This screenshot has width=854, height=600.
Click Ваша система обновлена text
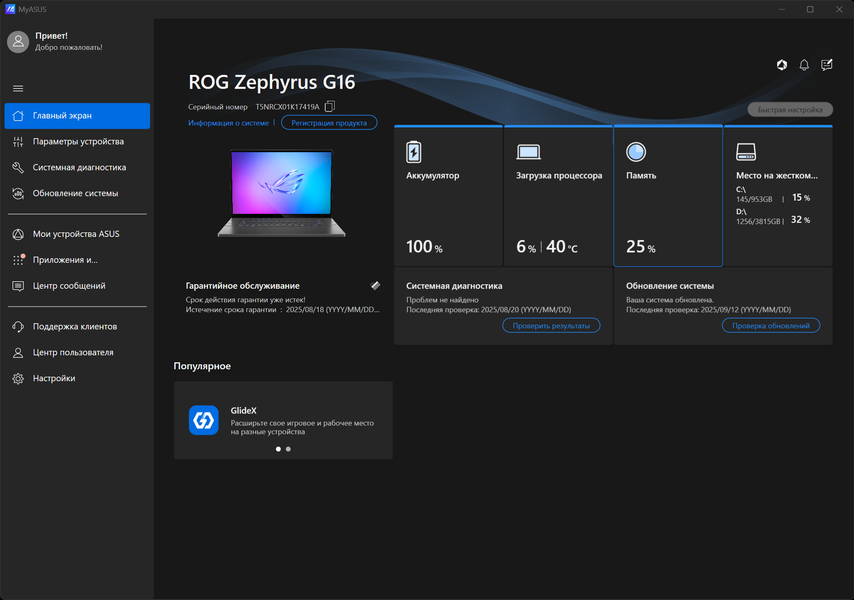(669, 299)
